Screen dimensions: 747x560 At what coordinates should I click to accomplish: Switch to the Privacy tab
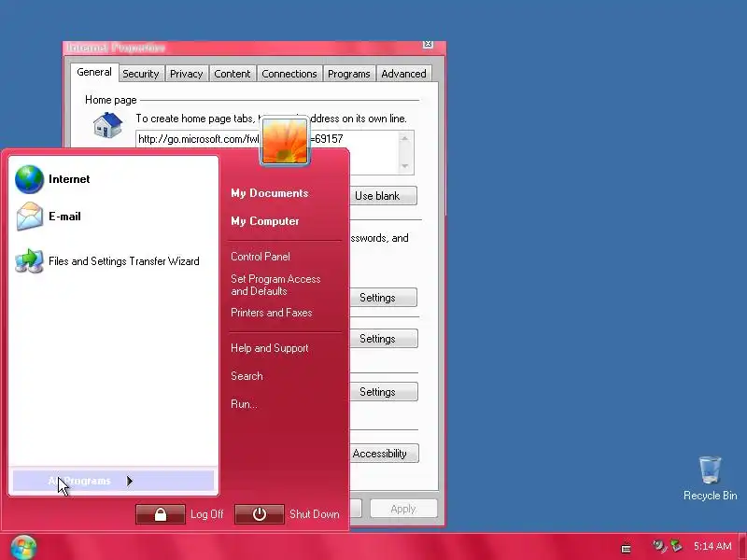point(186,74)
